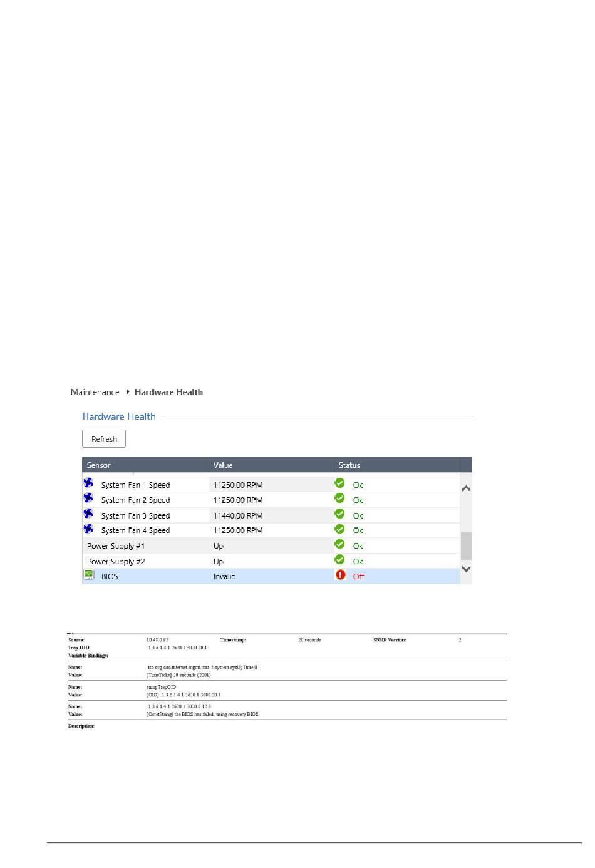Click green check icon for System Fan 4

click(339, 529)
